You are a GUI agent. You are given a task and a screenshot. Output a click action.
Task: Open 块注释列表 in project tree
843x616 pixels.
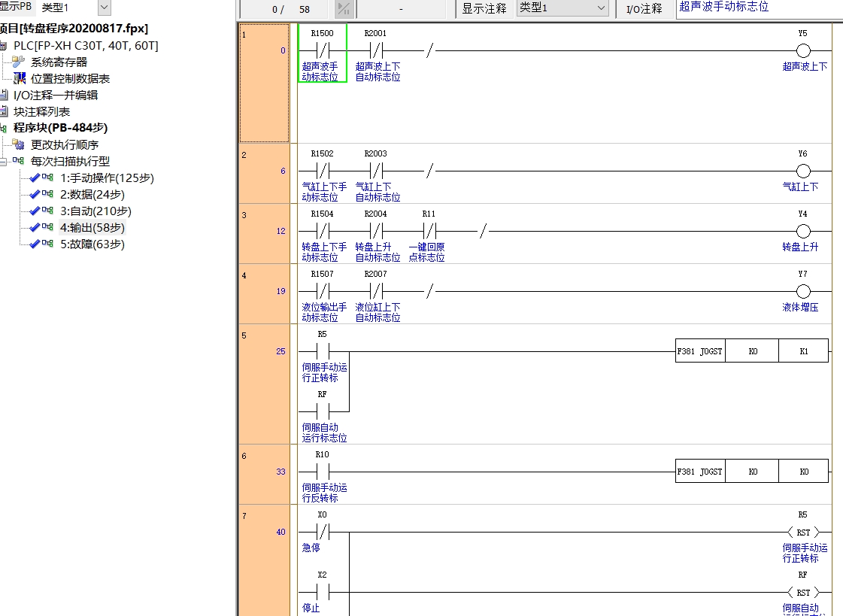pyautogui.click(x=42, y=112)
